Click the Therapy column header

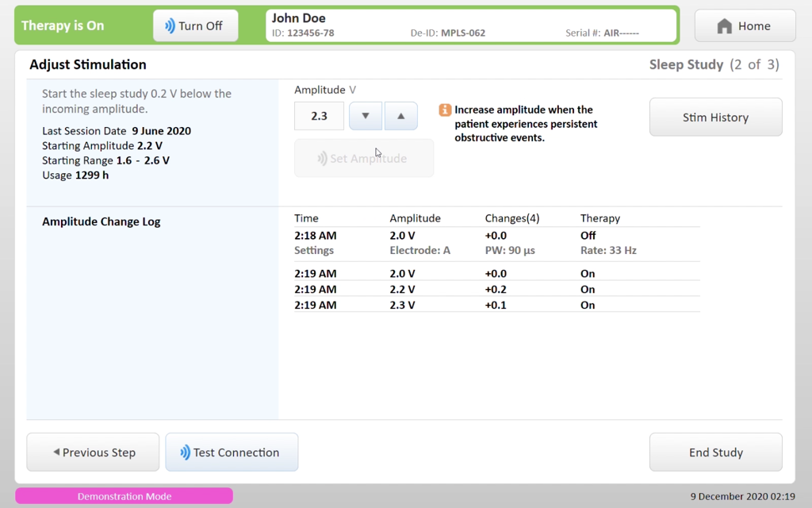(600, 218)
